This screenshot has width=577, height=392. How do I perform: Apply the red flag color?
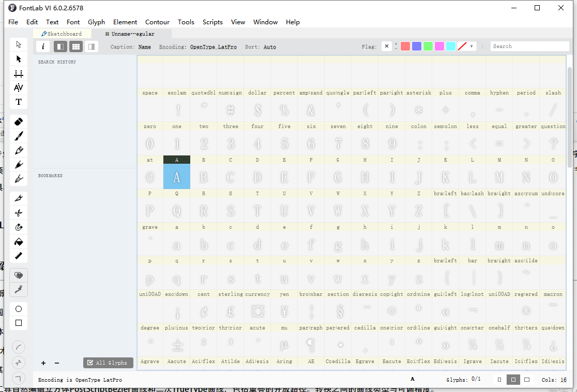coord(405,46)
